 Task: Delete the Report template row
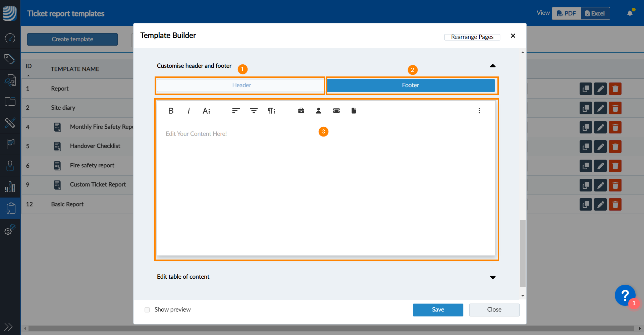615,89
